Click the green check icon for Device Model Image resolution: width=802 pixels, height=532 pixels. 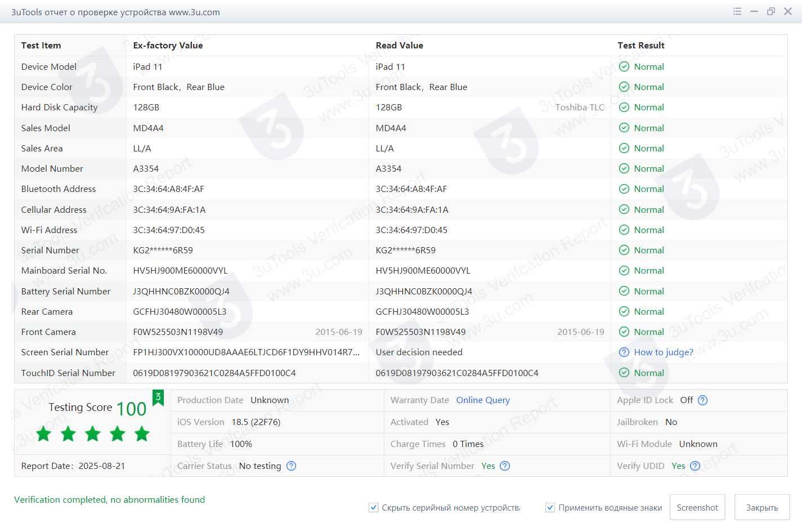(624, 66)
